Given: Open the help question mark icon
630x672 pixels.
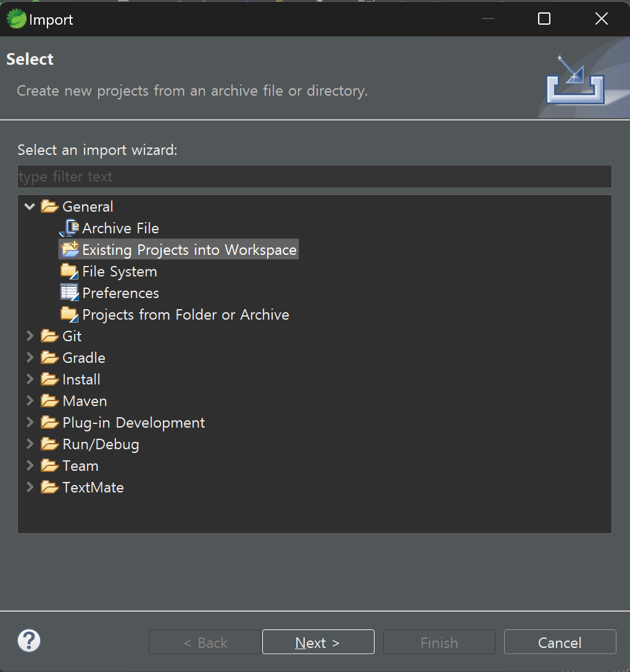Looking at the screenshot, I should (29, 641).
